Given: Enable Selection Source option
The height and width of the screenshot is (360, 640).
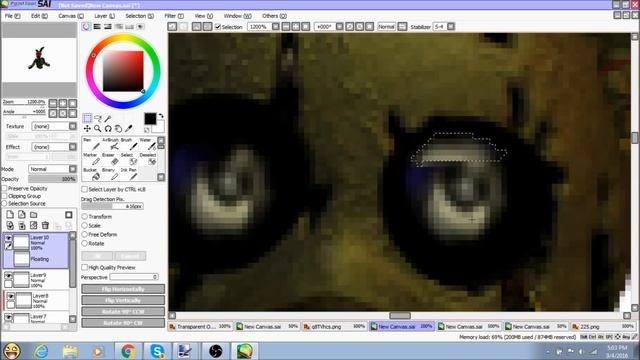Looking at the screenshot, I should click(x=4, y=203).
